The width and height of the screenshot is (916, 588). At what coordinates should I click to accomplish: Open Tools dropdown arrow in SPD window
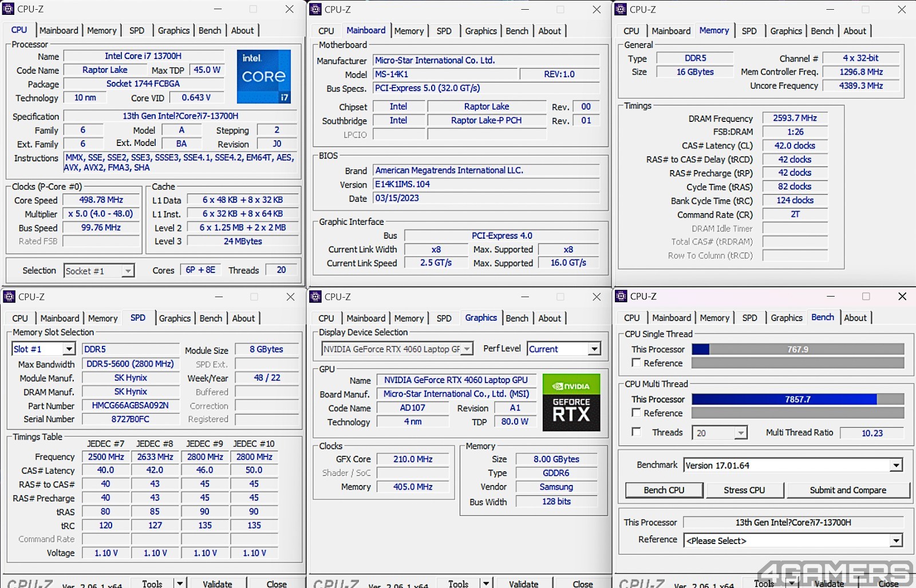(180, 583)
